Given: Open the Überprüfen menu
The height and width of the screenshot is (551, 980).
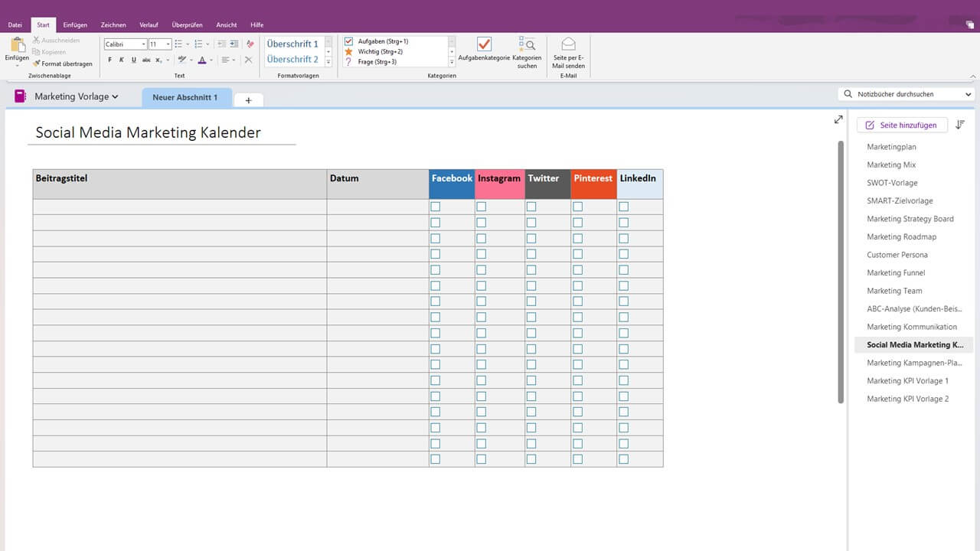Looking at the screenshot, I should (187, 24).
